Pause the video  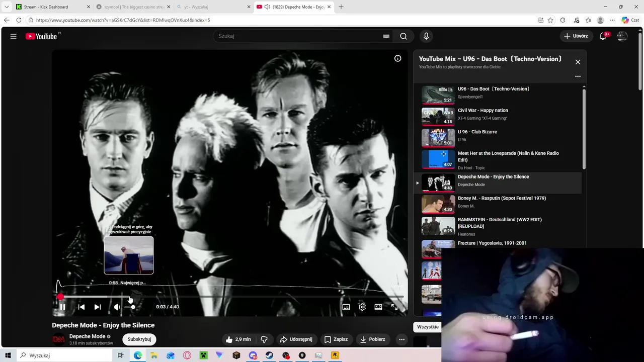pos(62,307)
